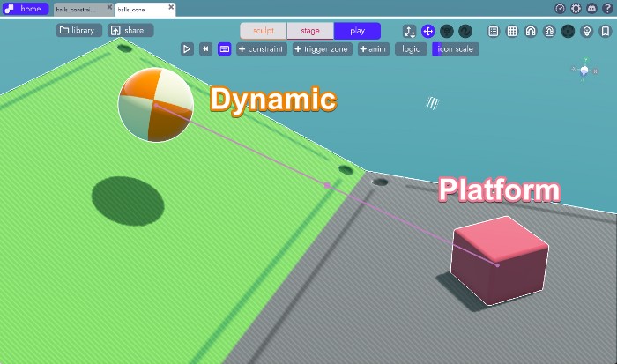Viewport: 617px width, 364px height.
Task: Toggle the grid display icon
Action: click(x=512, y=31)
